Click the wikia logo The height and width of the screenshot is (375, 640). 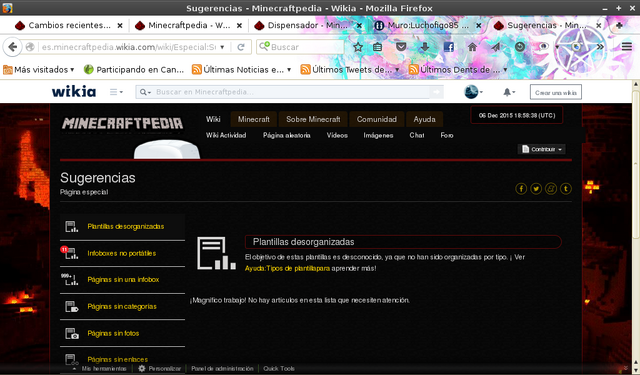point(74,92)
